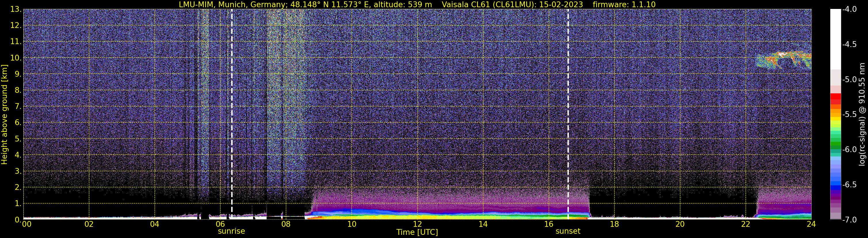Screen dimensions: 868x238
Task: Click the '1.' tick on the height axis
Action: pos(18,204)
